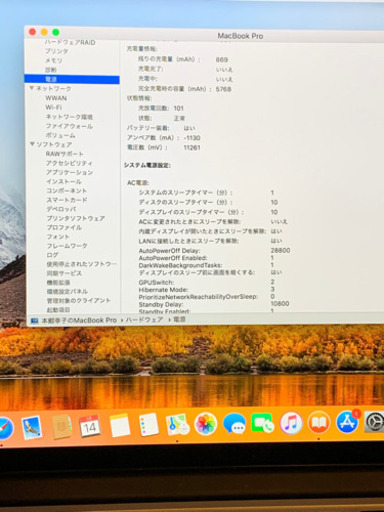
Task: Select ファイアウォール in the sidebar
Action: (69, 126)
